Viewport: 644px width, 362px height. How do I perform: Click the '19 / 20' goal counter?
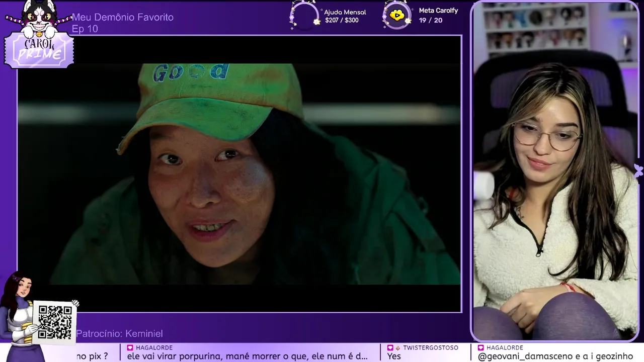click(x=431, y=20)
